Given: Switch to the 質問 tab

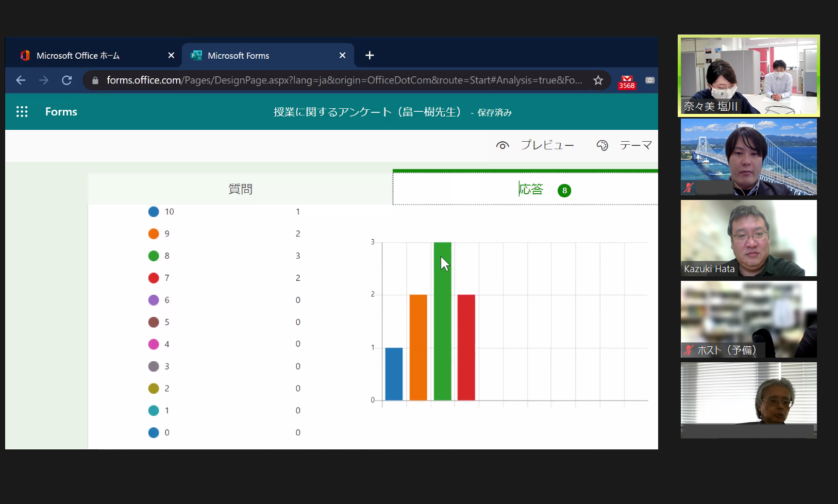Looking at the screenshot, I should [240, 189].
